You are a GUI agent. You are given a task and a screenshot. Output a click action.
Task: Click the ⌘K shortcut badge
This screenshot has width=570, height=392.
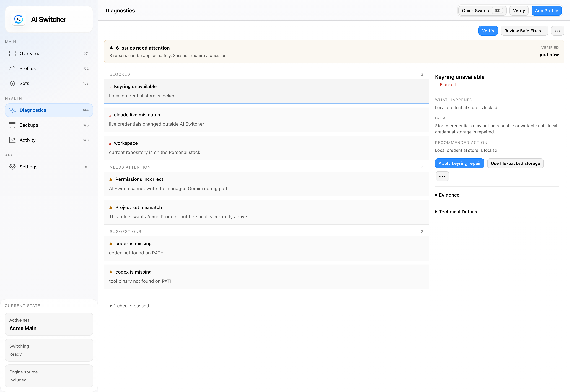click(x=497, y=11)
